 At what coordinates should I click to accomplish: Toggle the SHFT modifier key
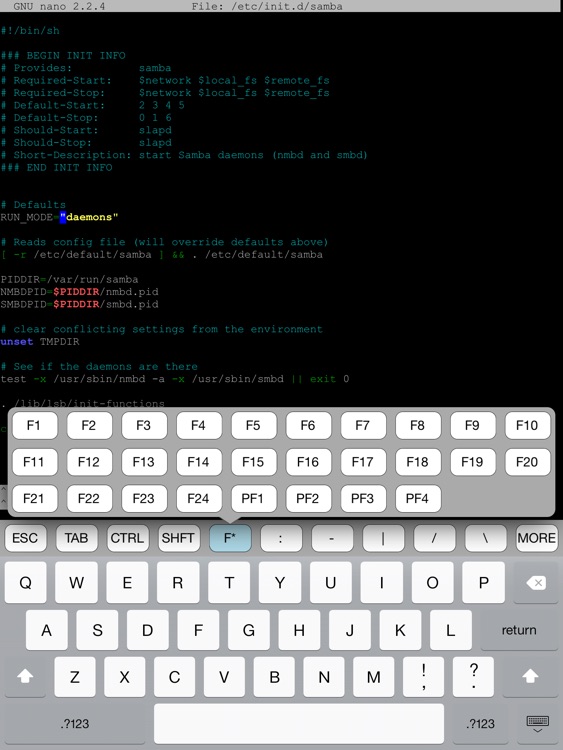point(179,538)
